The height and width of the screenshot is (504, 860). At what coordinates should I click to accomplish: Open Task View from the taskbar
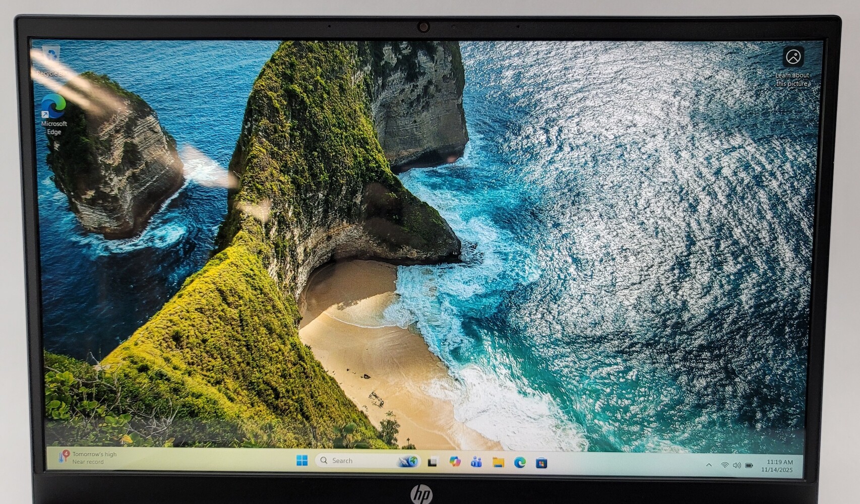[x=433, y=462]
